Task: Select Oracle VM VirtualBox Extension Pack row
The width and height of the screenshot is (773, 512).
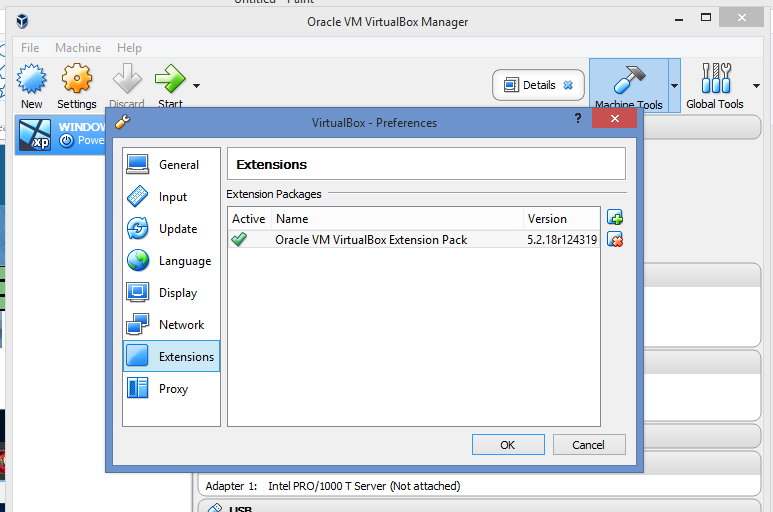Action: click(414, 239)
